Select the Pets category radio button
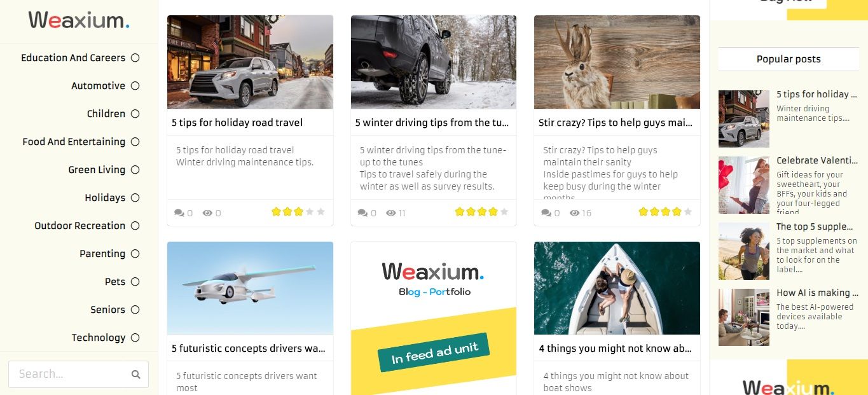The height and width of the screenshot is (395, 868). (135, 282)
